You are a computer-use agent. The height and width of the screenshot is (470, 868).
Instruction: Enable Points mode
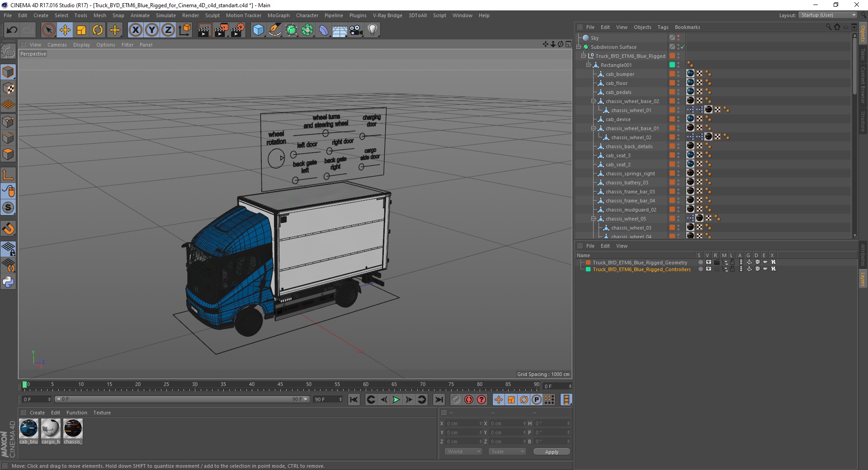click(8, 122)
